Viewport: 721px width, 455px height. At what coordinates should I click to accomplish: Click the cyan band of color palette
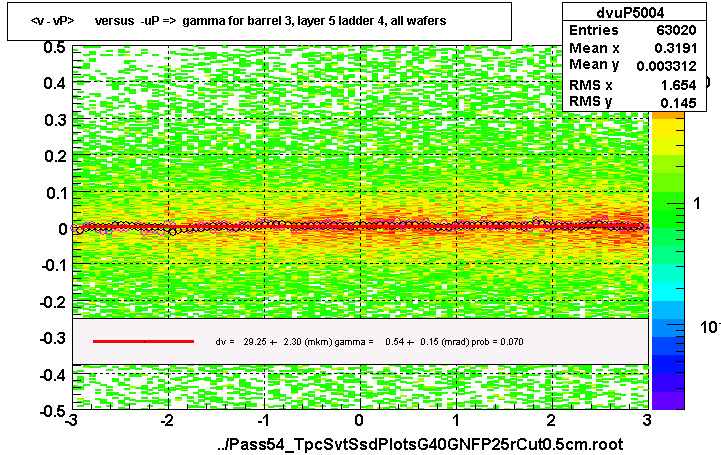pyautogui.click(x=668, y=292)
